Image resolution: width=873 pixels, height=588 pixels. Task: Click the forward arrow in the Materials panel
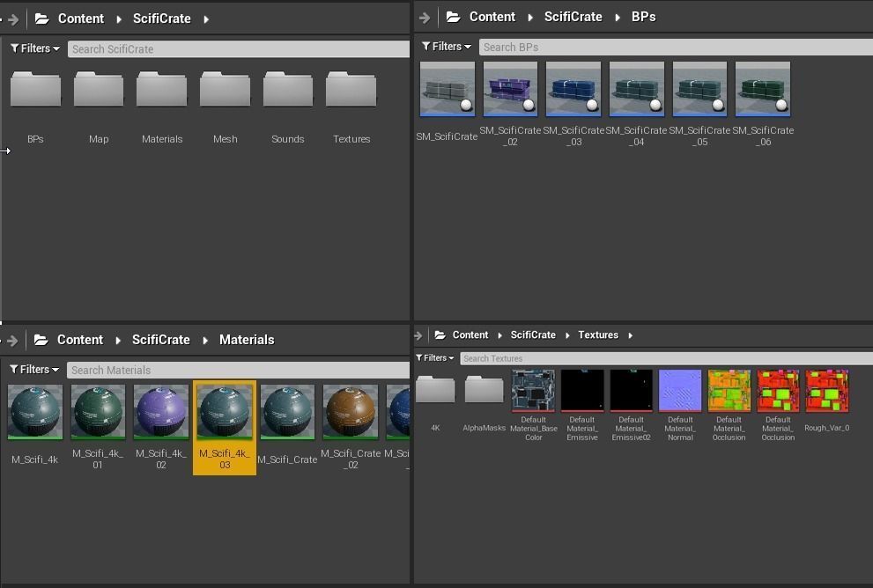13,341
